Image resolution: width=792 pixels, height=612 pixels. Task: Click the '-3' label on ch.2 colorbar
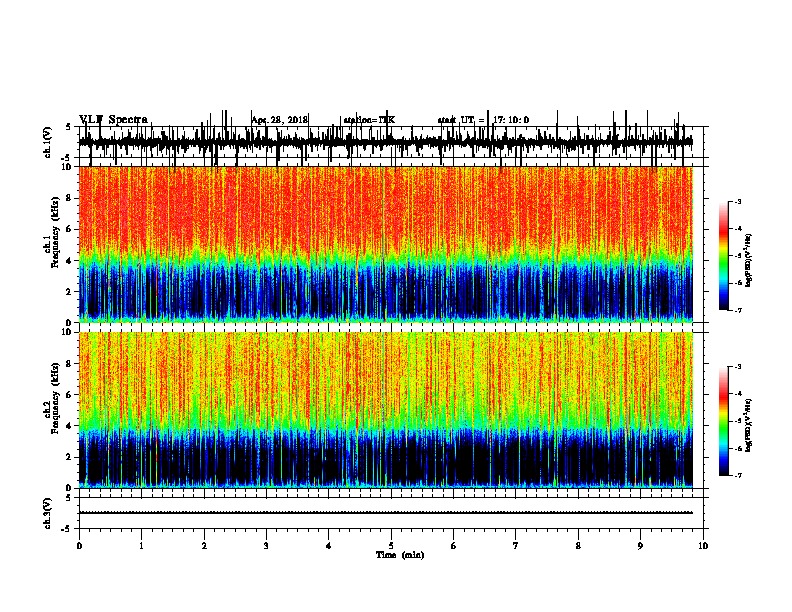[737, 367]
